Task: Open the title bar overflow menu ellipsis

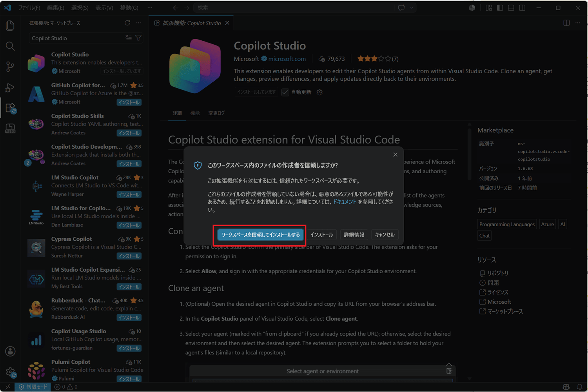Action: coord(150,8)
